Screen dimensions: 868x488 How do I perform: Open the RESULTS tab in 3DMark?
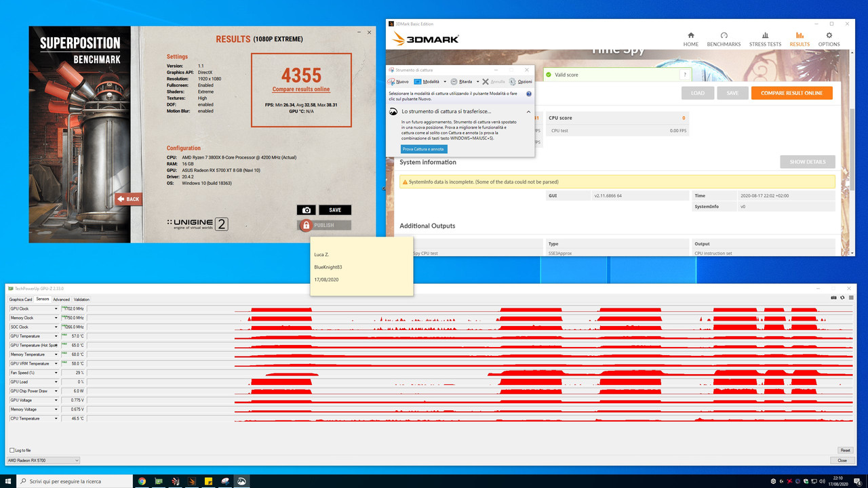click(x=799, y=39)
